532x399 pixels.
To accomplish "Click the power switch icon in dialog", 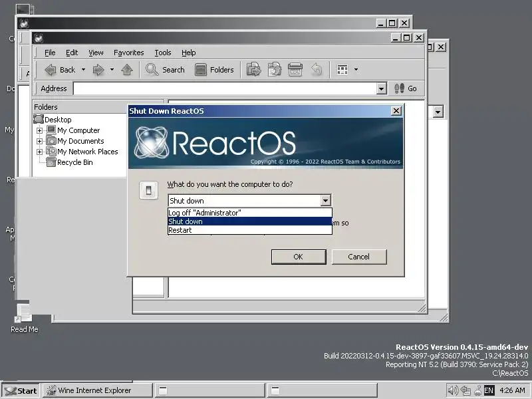I will pyautogui.click(x=148, y=190).
